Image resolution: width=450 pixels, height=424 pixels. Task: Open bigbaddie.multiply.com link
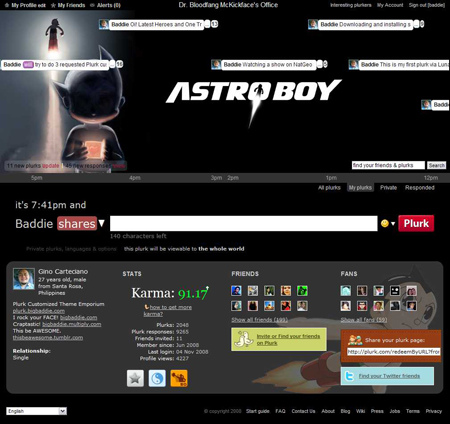coord(72,324)
